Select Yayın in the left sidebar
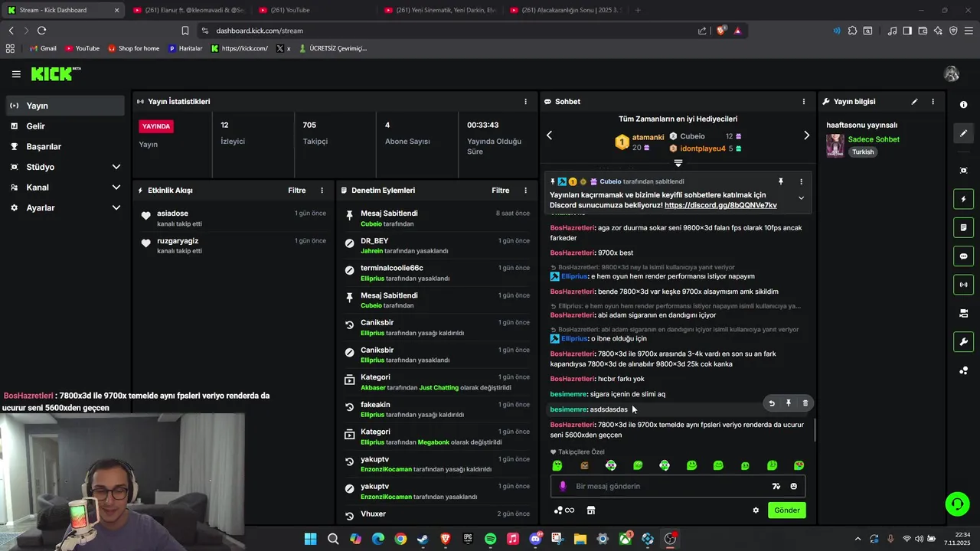980x551 pixels. (x=64, y=106)
